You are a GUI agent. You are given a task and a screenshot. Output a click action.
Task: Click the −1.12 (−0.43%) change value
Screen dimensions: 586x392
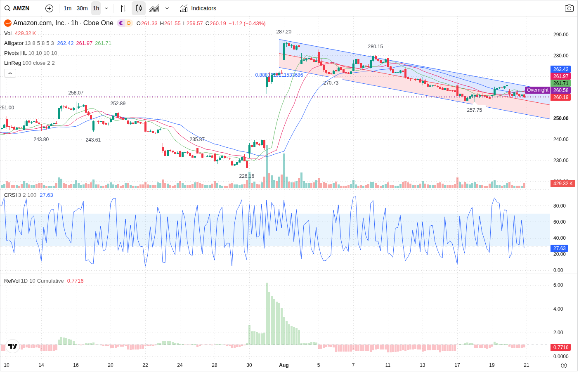tap(247, 24)
